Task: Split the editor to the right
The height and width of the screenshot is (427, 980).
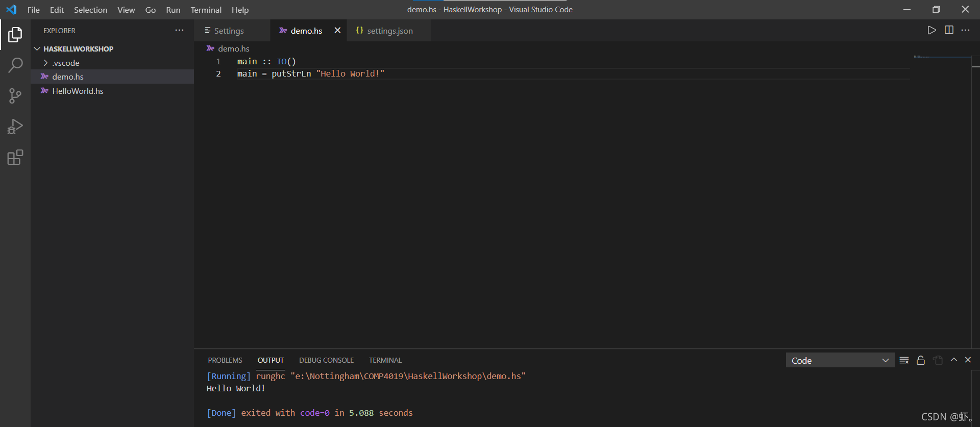Action: coord(949,30)
